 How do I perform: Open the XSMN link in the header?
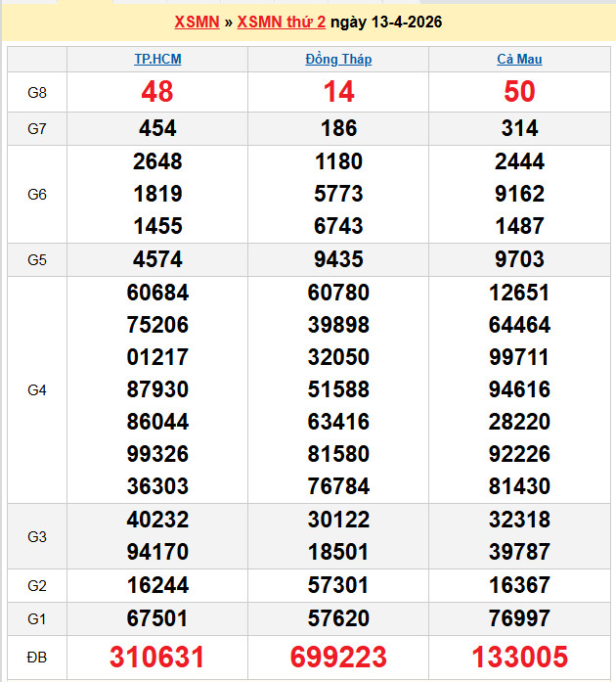click(x=196, y=22)
